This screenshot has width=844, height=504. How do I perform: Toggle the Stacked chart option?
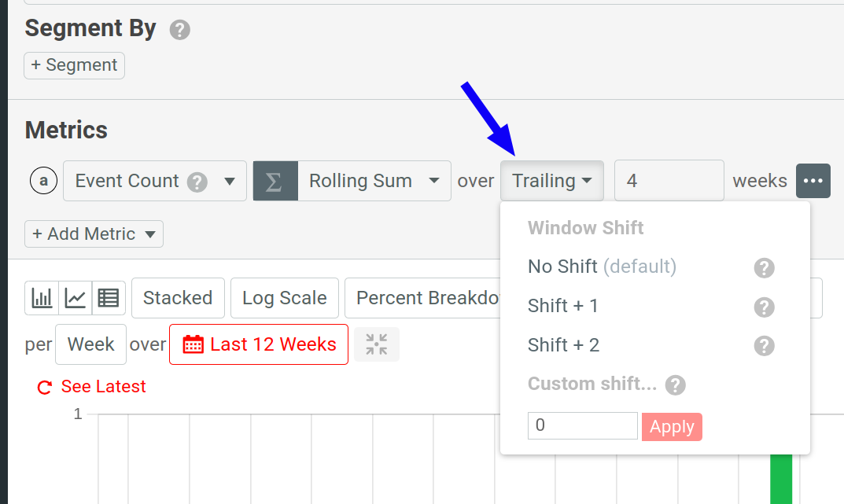coord(178,297)
